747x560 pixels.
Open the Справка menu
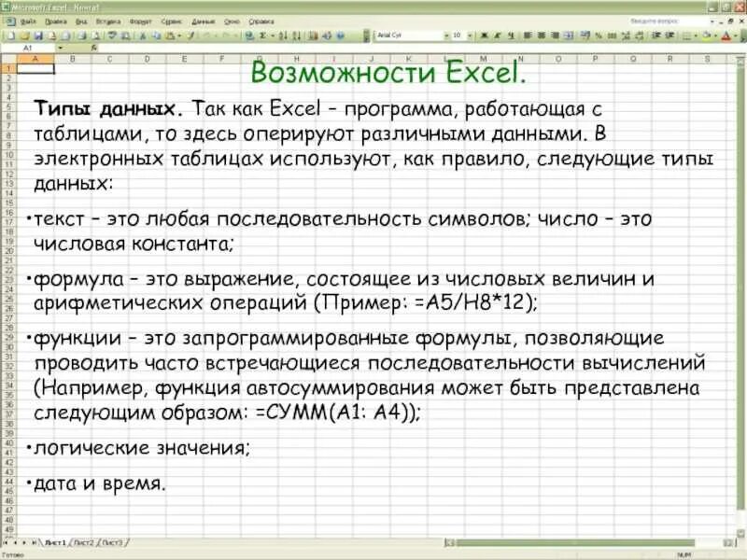coord(261,21)
